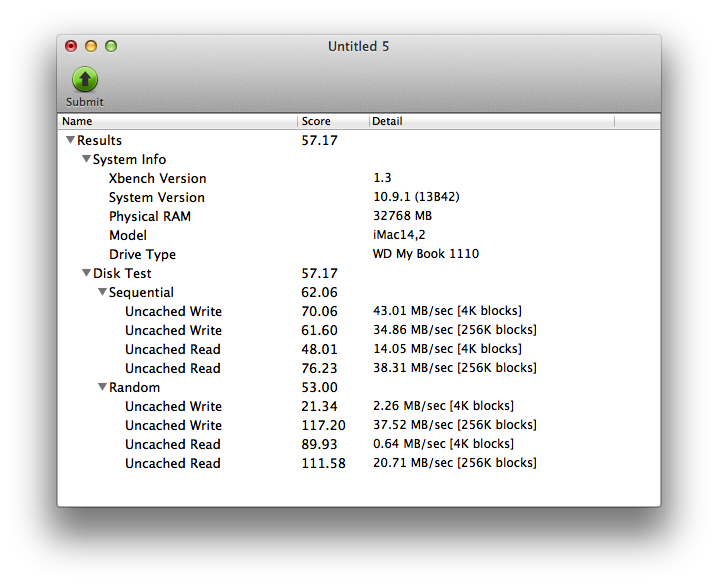Viewport: 718px width, 586px height.
Task: Collapse the Random results group
Action: [x=102, y=387]
